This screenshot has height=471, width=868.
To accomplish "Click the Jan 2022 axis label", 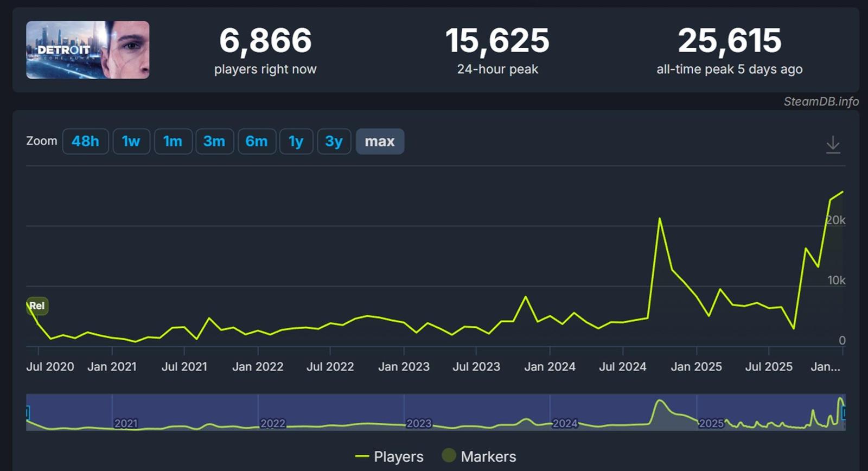I will click(258, 367).
